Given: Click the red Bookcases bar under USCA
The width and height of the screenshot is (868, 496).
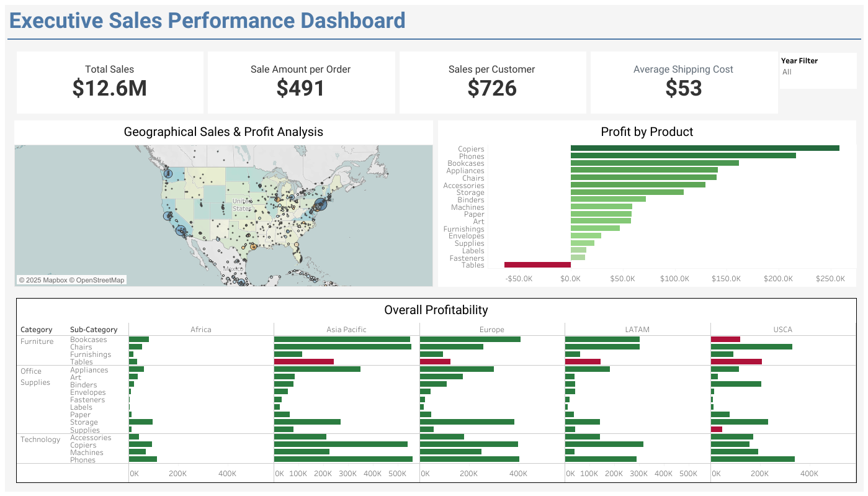Looking at the screenshot, I should (x=726, y=340).
